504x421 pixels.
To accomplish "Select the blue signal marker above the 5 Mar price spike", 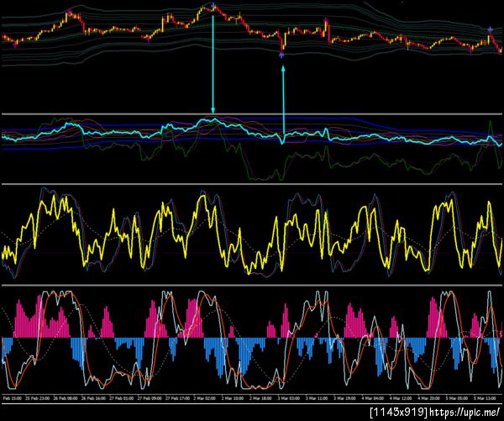I will pos(490,30).
